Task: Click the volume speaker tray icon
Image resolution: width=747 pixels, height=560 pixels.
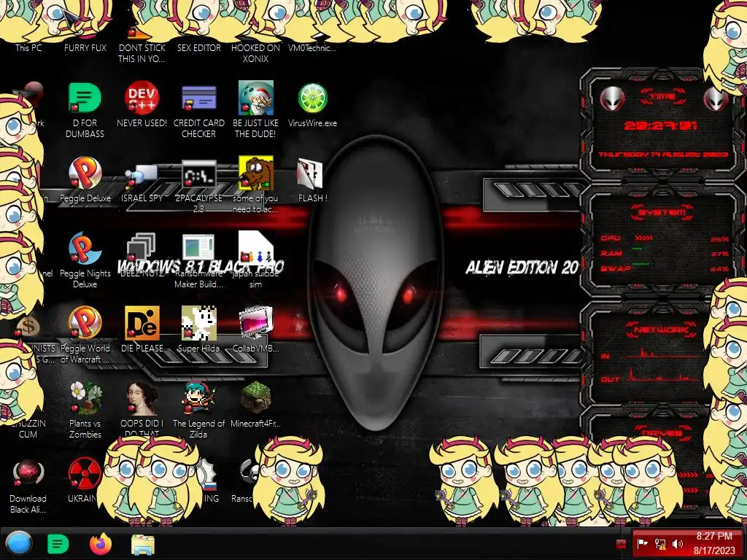Action: (678, 544)
